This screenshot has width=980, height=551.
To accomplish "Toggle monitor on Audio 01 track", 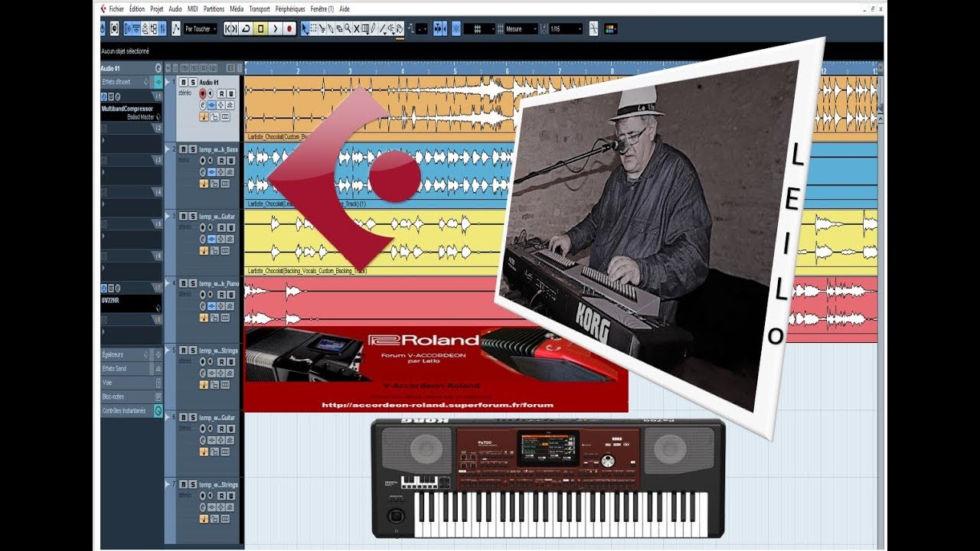I will [211, 93].
